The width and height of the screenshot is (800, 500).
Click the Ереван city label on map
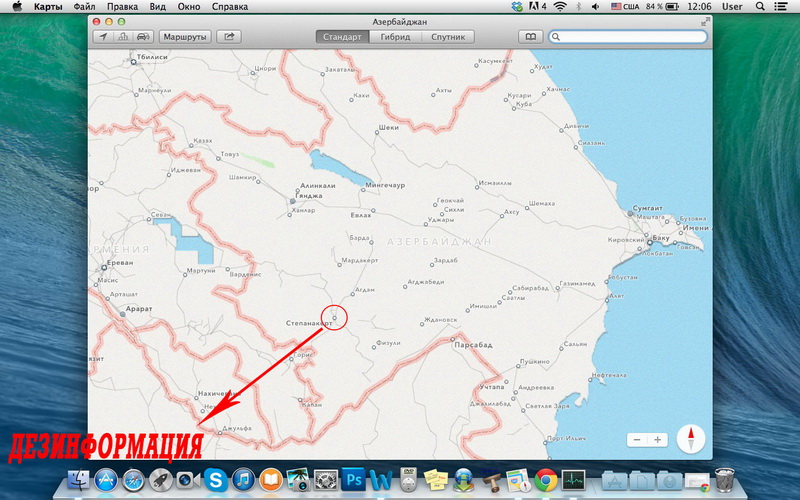coord(120,262)
